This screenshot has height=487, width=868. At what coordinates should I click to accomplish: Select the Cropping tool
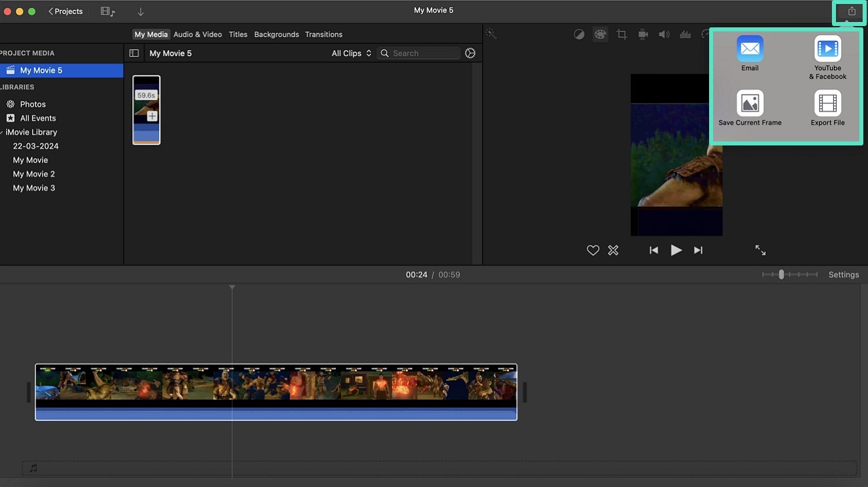tap(622, 34)
